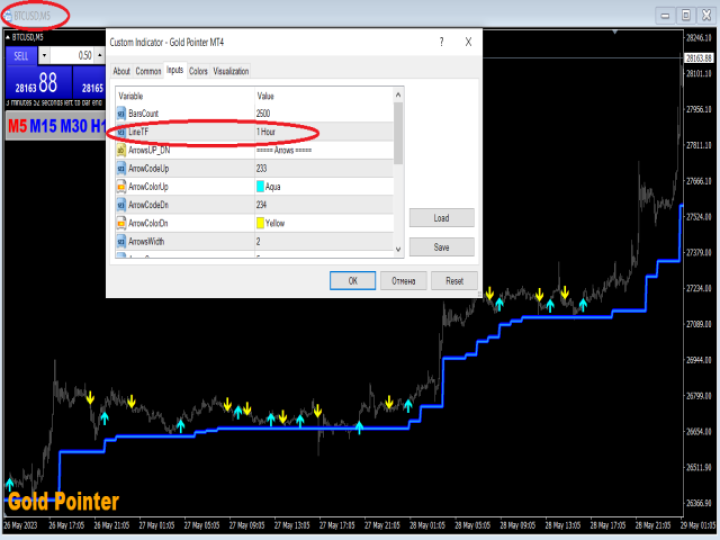720x540 pixels.
Task: Increase lot size with up arrow
Action: point(100,56)
